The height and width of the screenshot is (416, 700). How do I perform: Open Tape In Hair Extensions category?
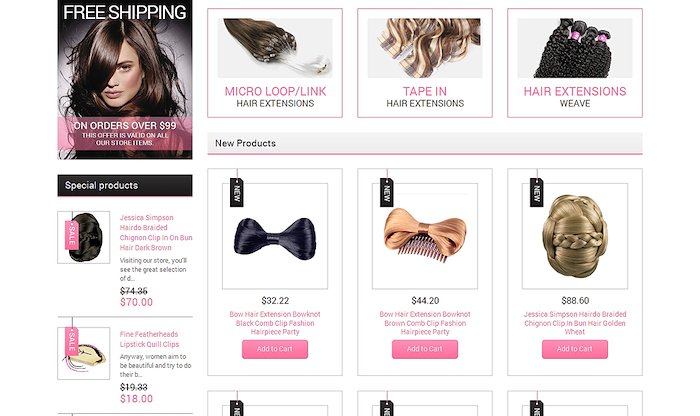coord(425,63)
